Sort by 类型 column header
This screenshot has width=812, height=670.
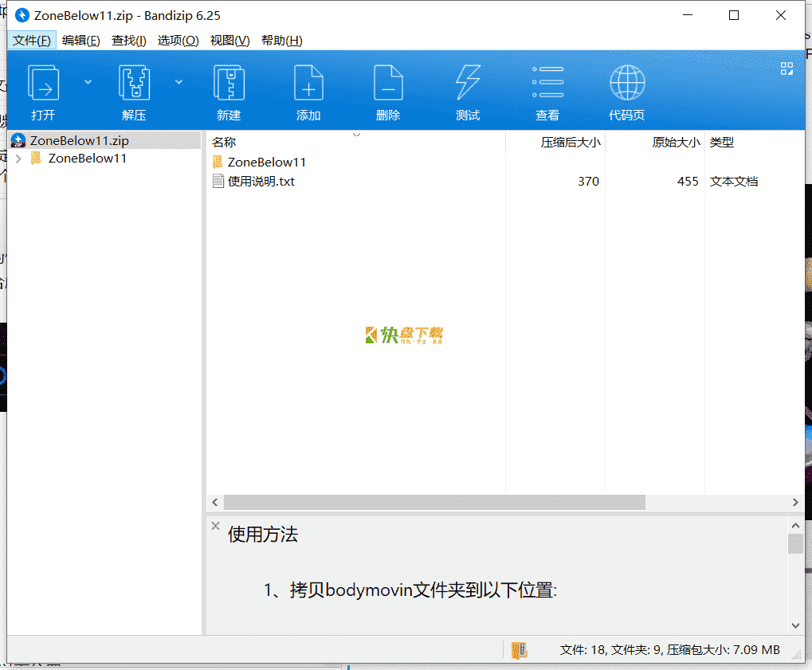coord(722,142)
